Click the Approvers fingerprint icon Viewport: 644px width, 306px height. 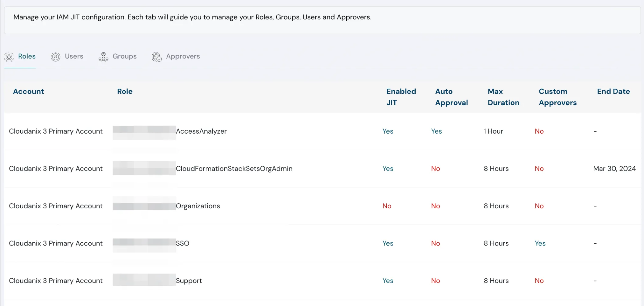pos(157,57)
